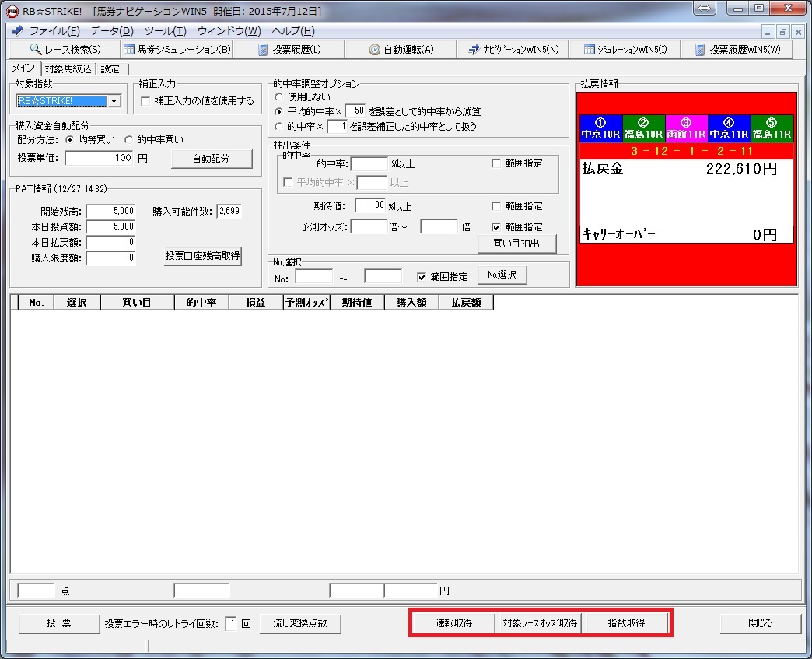The image size is (812, 659).
Task: Toggle 範囲指定 checkbox for 期待値
Action: tap(496, 206)
